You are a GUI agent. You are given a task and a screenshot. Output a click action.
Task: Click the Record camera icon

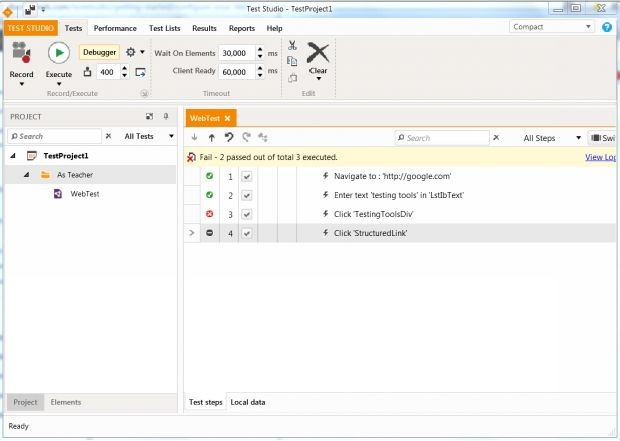click(x=21, y=52)
